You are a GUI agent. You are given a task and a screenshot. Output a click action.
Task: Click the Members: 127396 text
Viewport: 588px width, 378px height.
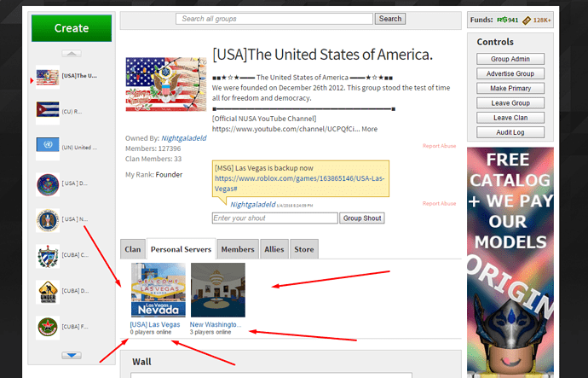pos(153,148)
